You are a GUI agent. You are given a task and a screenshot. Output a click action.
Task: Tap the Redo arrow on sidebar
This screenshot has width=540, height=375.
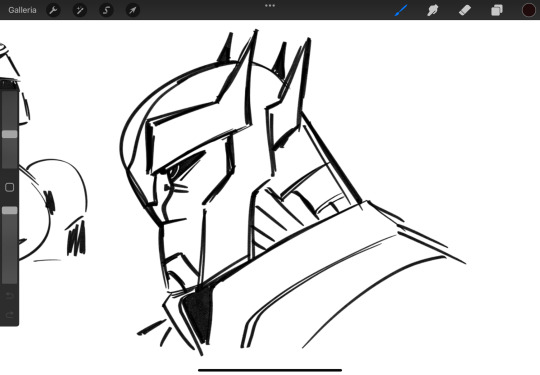10,314
